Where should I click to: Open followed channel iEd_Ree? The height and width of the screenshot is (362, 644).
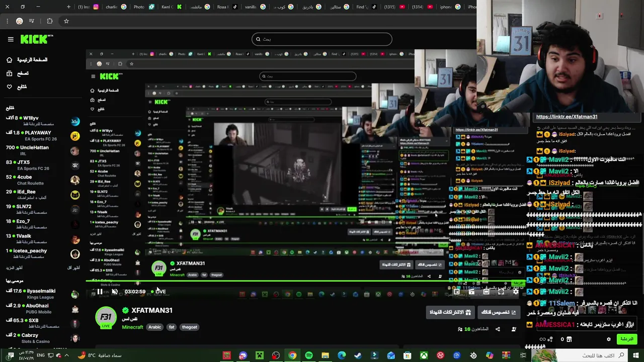coord(43,195)
